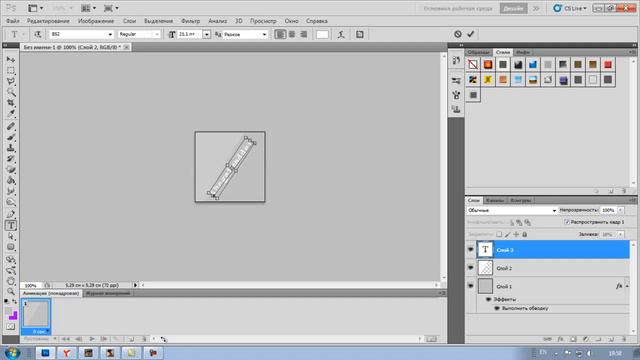Image resolution: width=640 pixels, height=360 pixels.
Task: Toggle lock transparent pixels in Layers panel
Action: [x=499, y=234]
